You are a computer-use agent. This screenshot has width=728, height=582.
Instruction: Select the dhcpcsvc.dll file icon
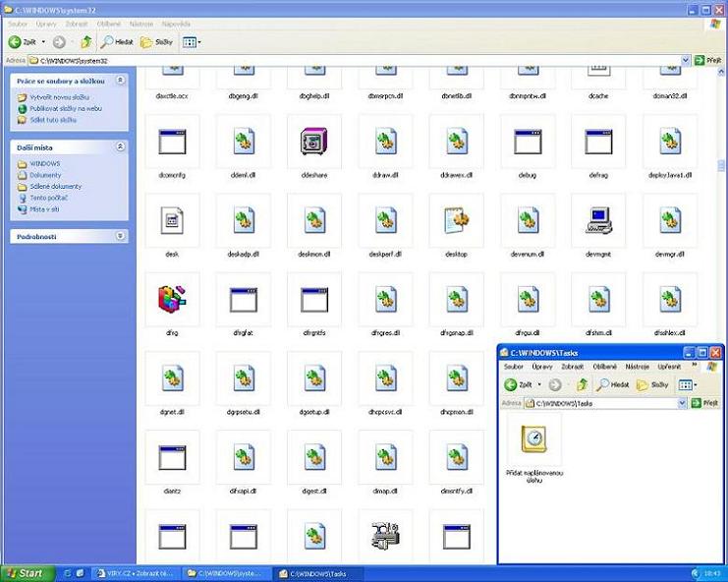pos(386,378)
